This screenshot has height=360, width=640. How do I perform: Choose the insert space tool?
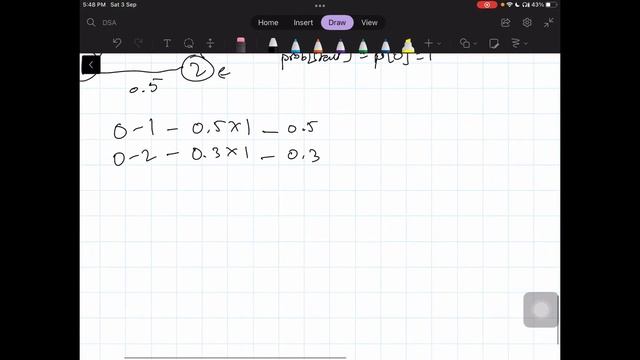(210, 43)
